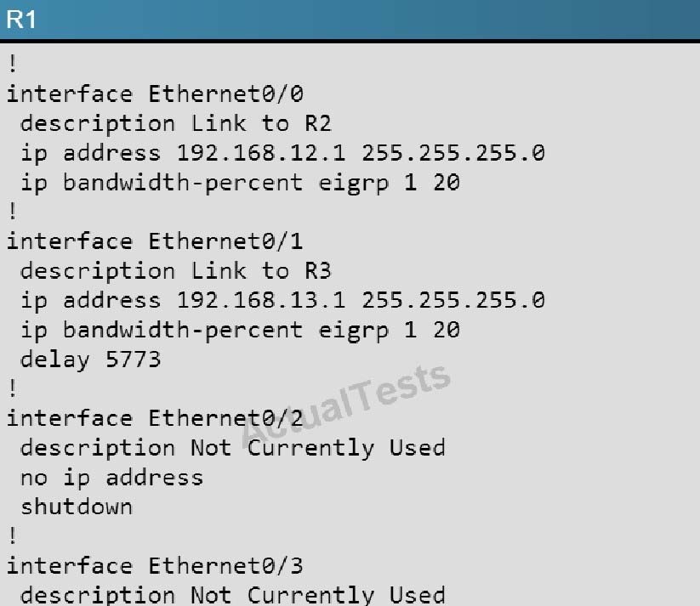Image resolution: width=700 pixels, height=606 pixels.
Task: Click the description Link to R2 line
Action: 176,123
